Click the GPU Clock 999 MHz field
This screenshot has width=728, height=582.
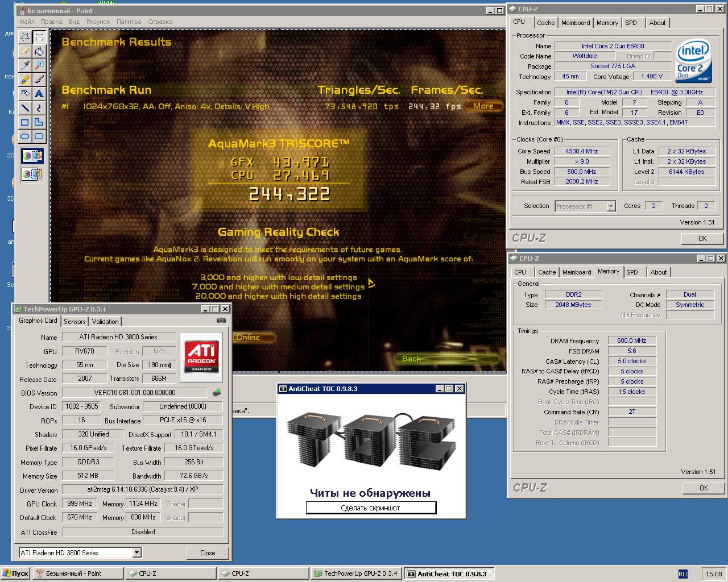pos(80,504)
